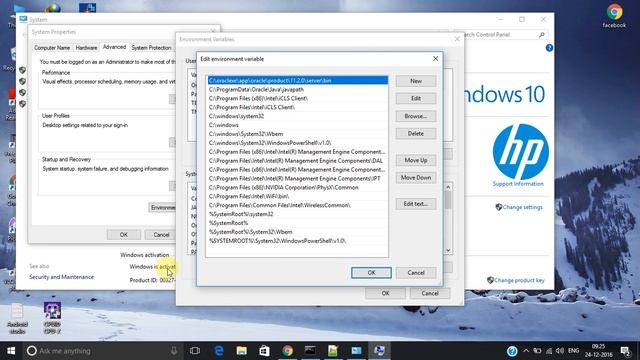Click the Control Panel search magnifier icon
Viewport: 640px width, 360px height.
542,35
